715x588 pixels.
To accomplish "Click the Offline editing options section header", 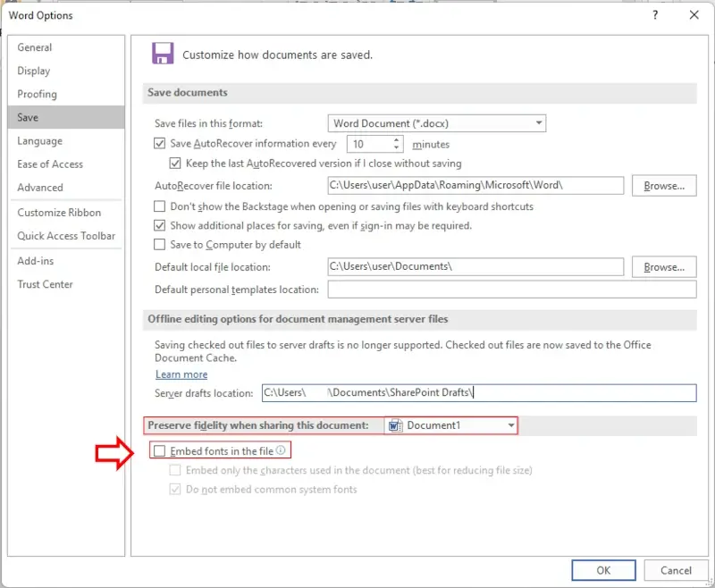I will (x=419, y=320).
